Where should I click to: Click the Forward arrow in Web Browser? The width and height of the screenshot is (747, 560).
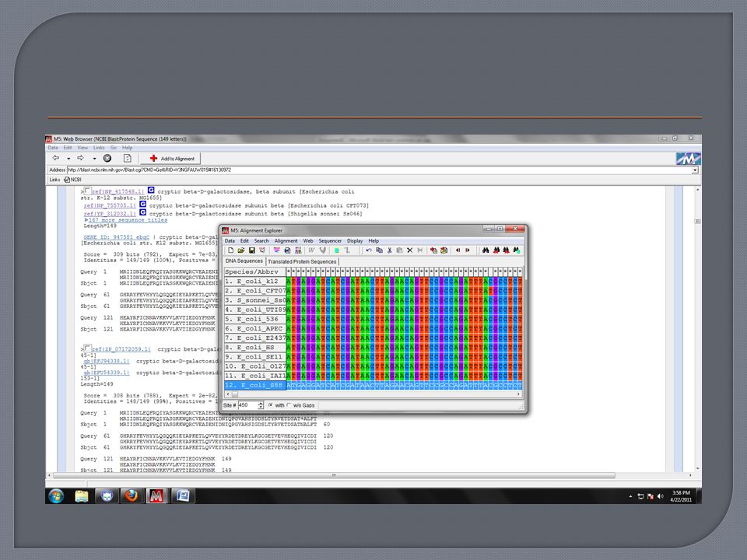point(81,158)
